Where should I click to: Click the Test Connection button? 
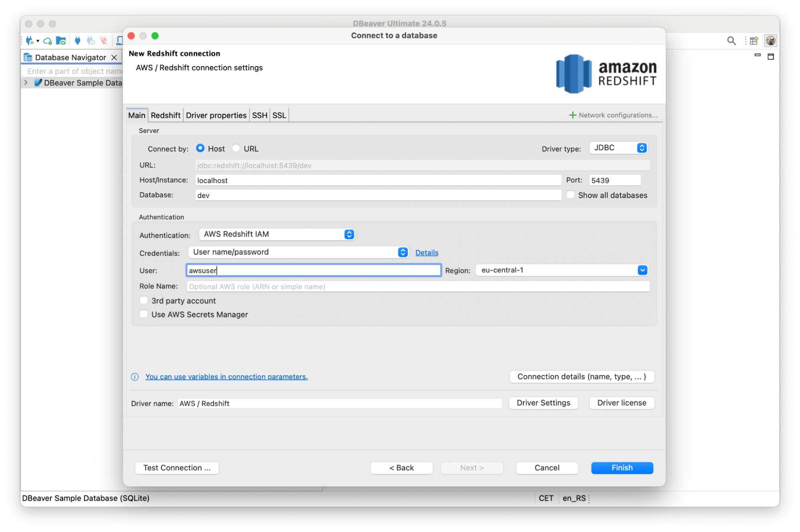pyautogui.click(x=176, y=468)
